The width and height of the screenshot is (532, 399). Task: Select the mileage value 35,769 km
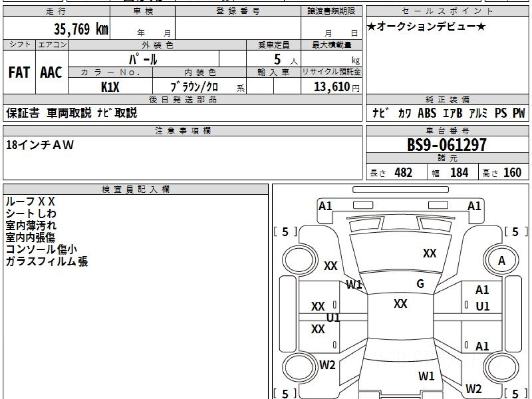[x=81, y=29]
